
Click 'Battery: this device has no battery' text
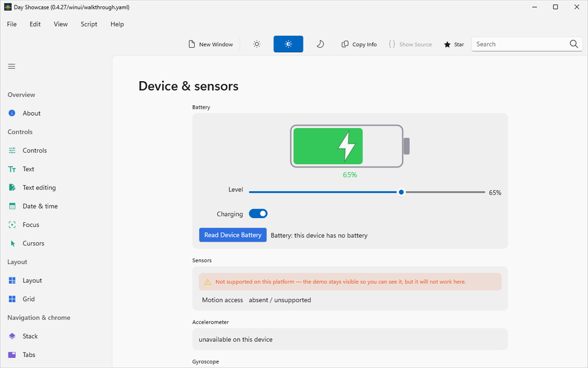[x=319, y=235]
